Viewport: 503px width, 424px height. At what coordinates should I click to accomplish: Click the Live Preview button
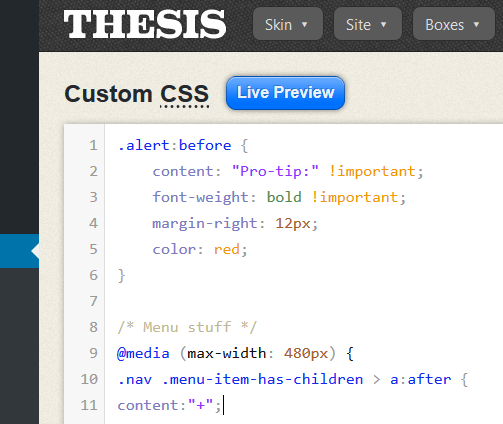click(285, 93)
